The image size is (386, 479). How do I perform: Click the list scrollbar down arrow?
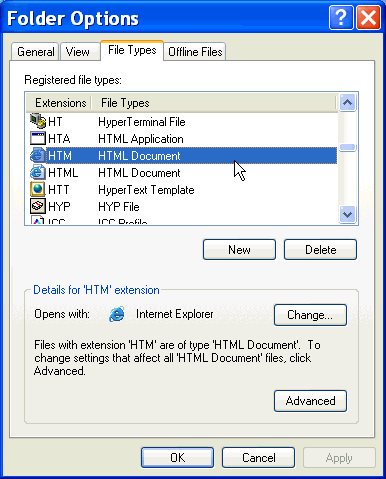(x=348, y=214)
